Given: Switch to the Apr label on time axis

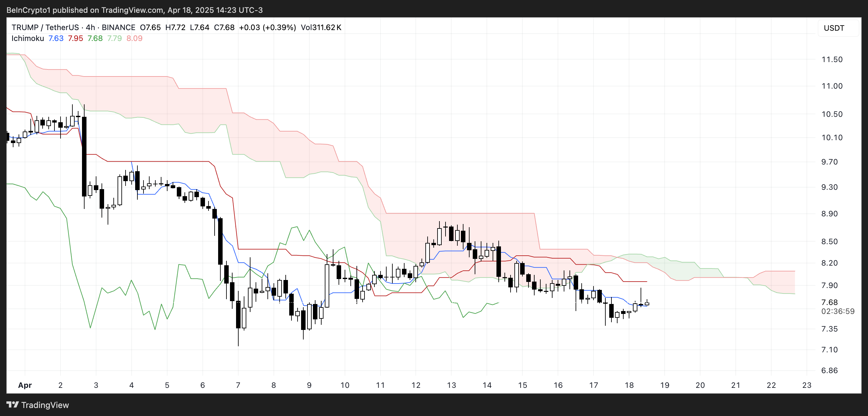Looking at the screenshot, I should tap(25, 385).
